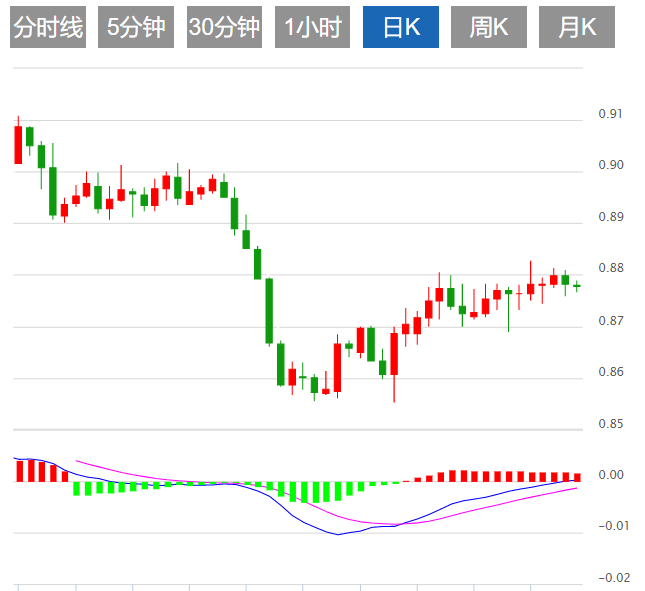Click the 0.87 price axis label

tap(610, 320)
